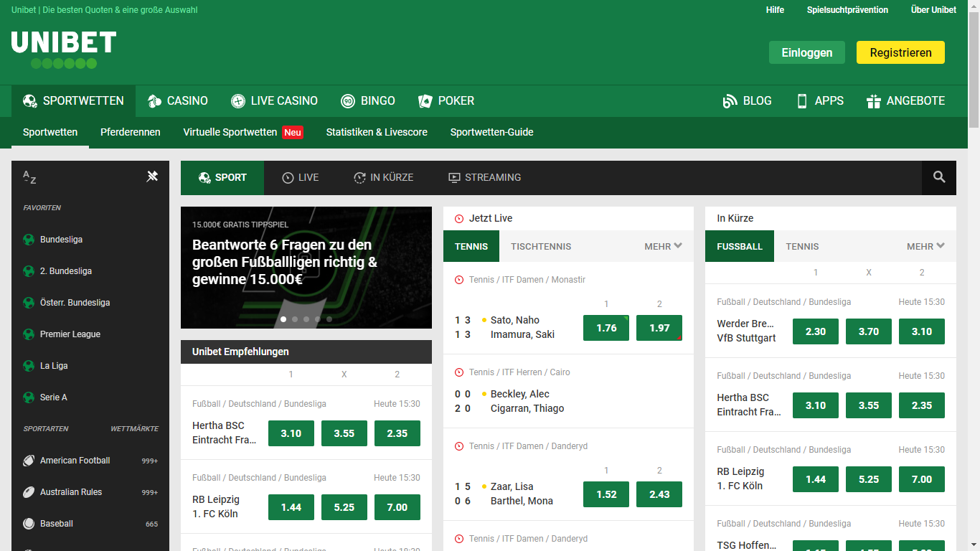Click the Österr. Bundesliga football icon
The height and width of the screenshot is (551, 980).
(29, 303)
